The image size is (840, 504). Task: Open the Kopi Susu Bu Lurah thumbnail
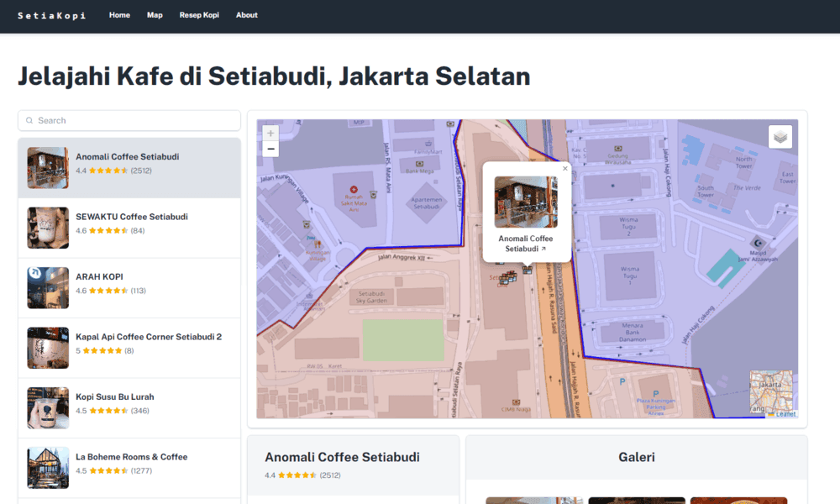coord(48,407)
